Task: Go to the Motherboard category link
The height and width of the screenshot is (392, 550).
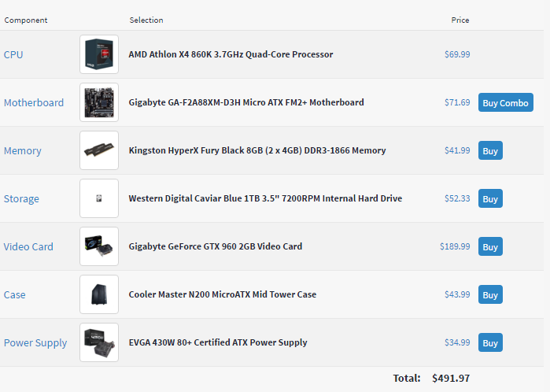Action: click(34, 102)
